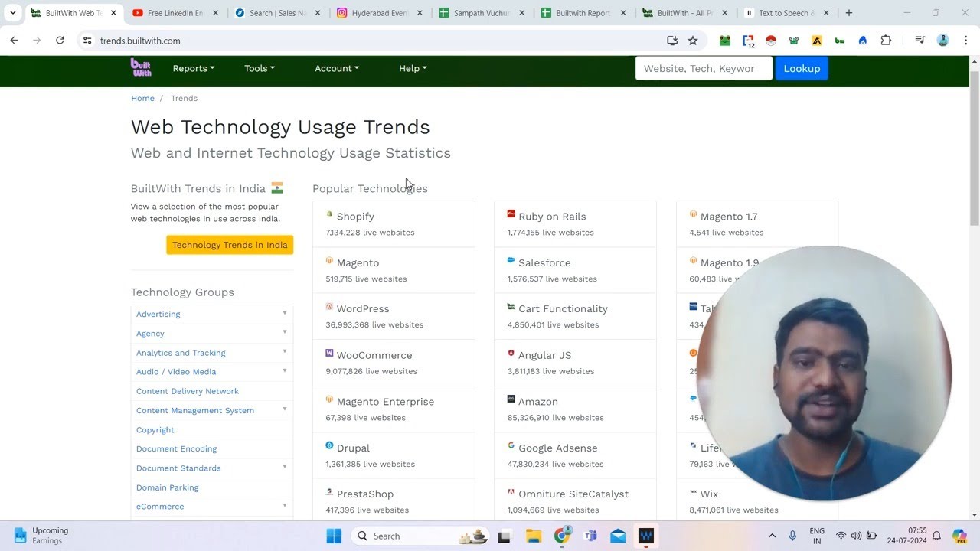Bookmark this page with the star icon
The width and height of the screenshot is (980, 551).
click(x=693, y=41)
